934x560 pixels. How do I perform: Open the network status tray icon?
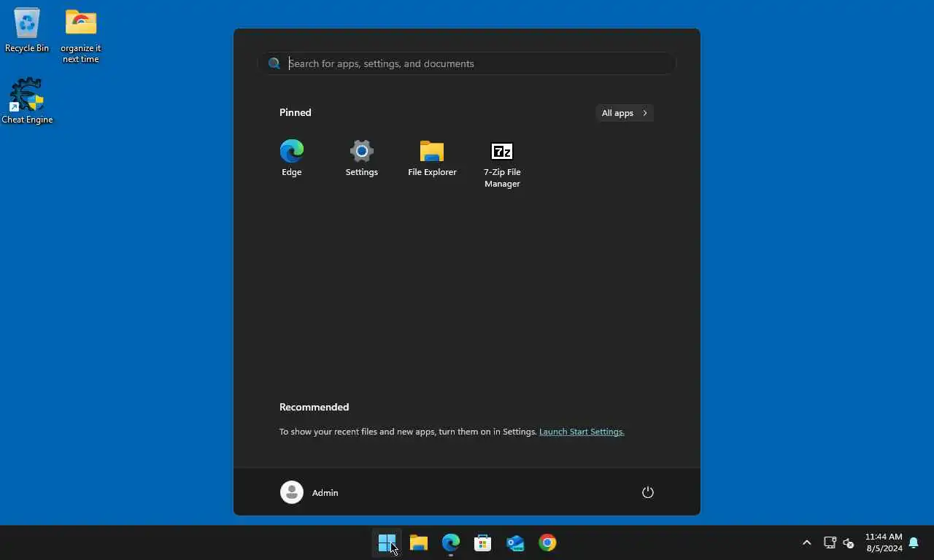pyautogui.click(x=830, y=542)
